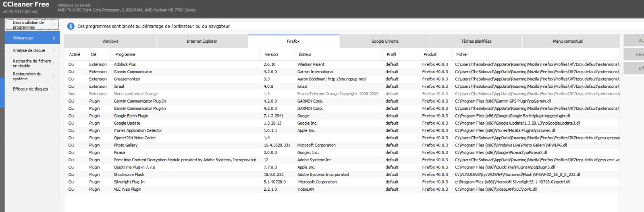Screen dimensions: 644x212
Task: Open the Démarrage sidebar section
Action: [x=32, y=38]
